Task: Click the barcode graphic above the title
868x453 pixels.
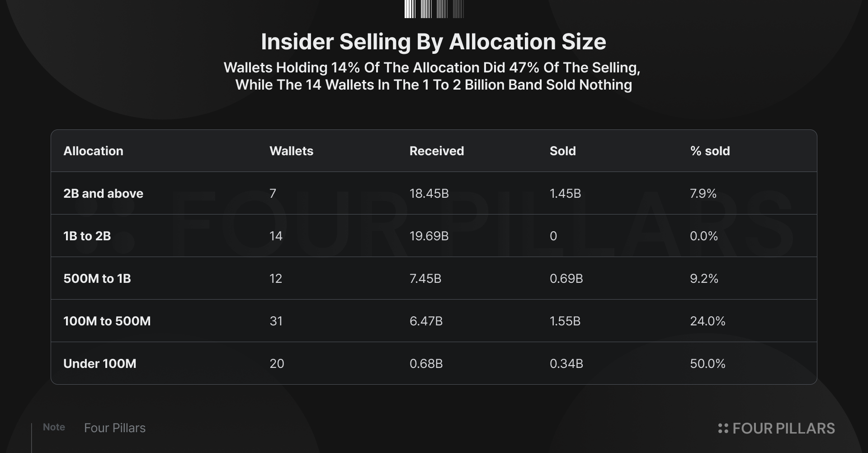Action: coord(434,9)
